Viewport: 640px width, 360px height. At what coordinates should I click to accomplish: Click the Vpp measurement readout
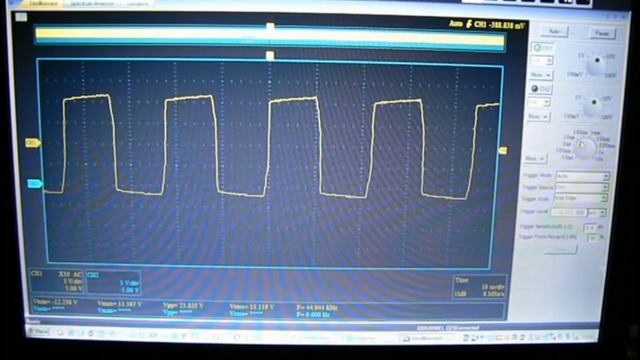pyautogui.click(x=183, y=305)
